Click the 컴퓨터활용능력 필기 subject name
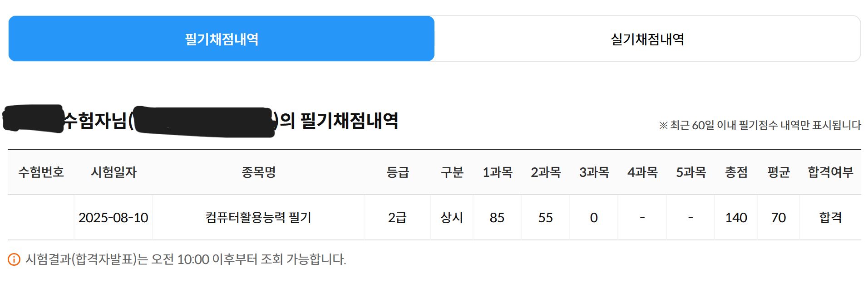This screenshot has height=283, width=868. coord(258,218)
